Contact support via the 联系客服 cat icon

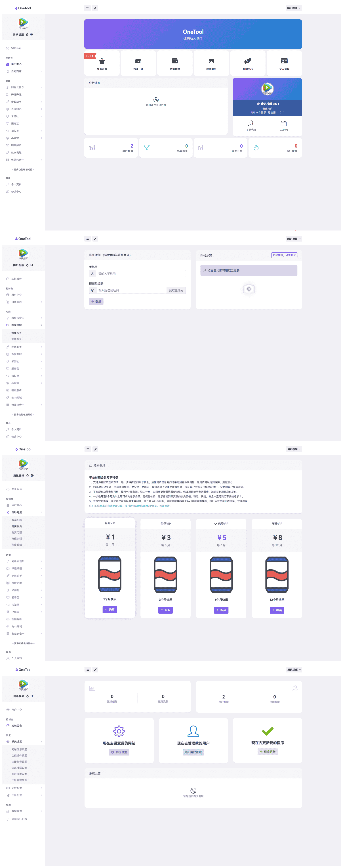211,61
